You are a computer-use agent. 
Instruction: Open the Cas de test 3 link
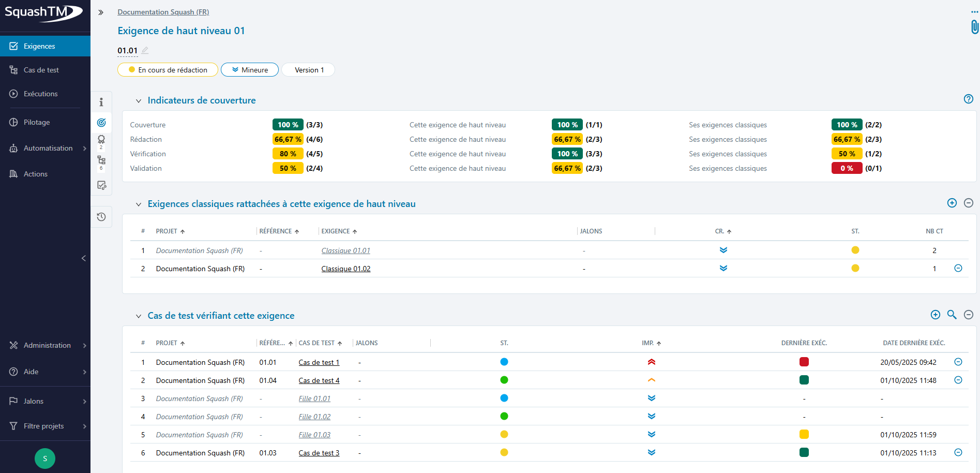(x=319, y=452)
